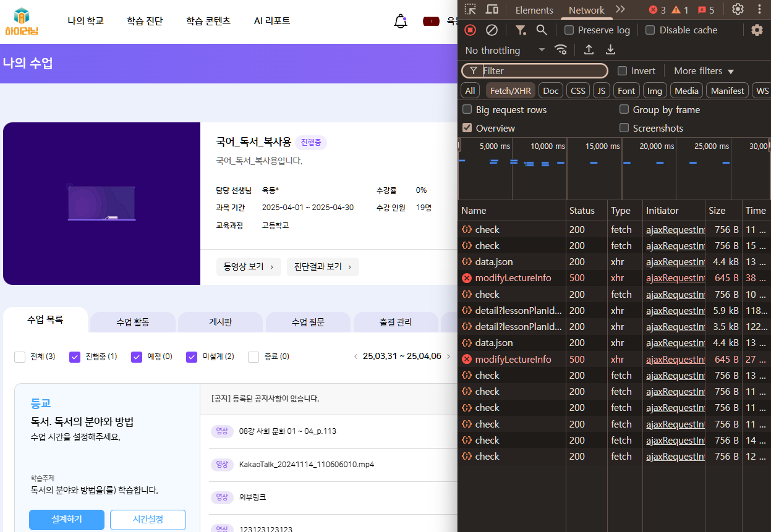Open network search magnifier icon
The image size is (771, 532).
[x=542, y=30]
